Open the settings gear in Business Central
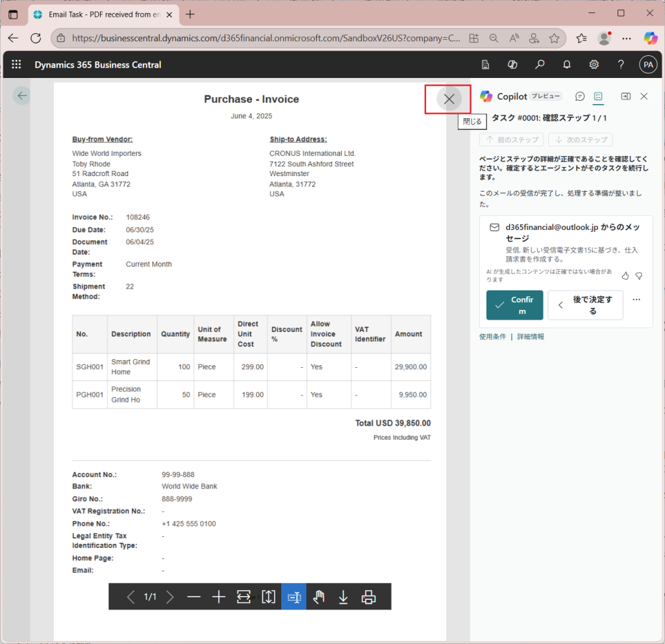The image size is (665, 644). tap(594, 64)
